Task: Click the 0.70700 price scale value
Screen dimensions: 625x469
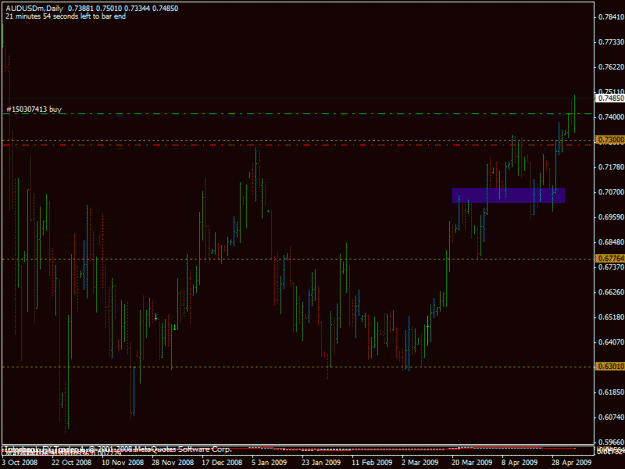Action: [611, 192]
